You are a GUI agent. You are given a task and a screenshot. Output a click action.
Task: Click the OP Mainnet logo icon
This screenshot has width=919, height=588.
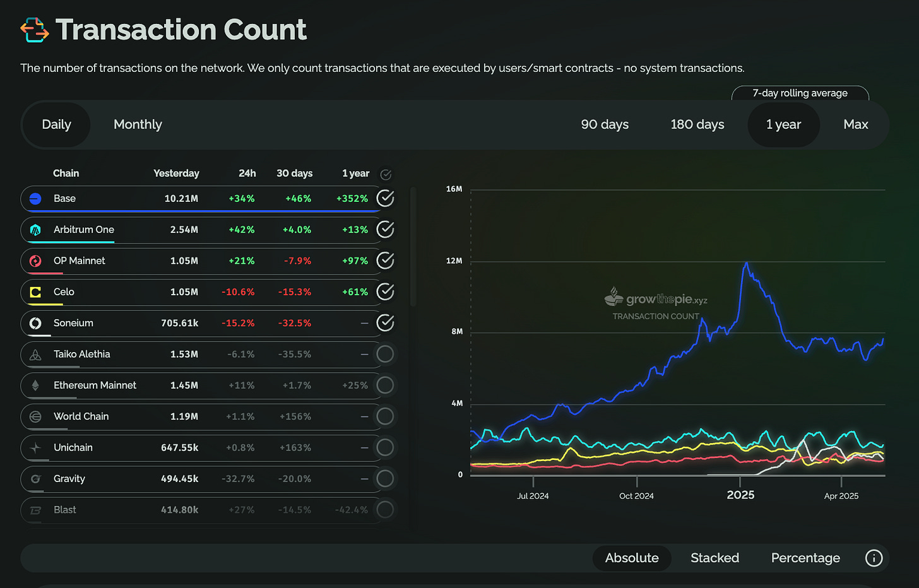35,261
